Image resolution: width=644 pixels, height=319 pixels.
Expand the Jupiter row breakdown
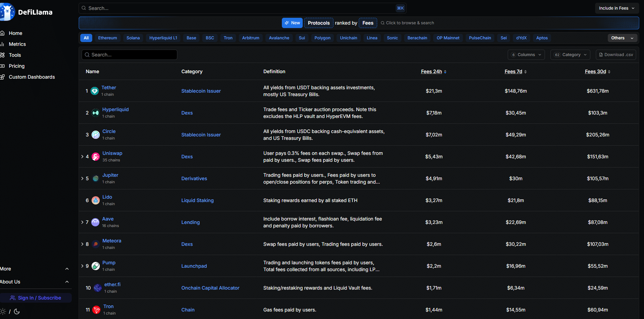coord(82,178)
